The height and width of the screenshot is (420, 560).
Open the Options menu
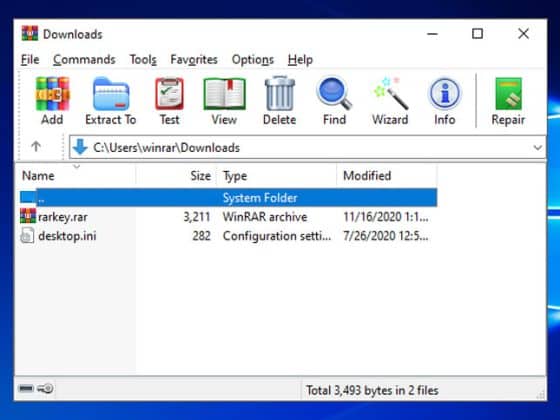coord(253,59)
